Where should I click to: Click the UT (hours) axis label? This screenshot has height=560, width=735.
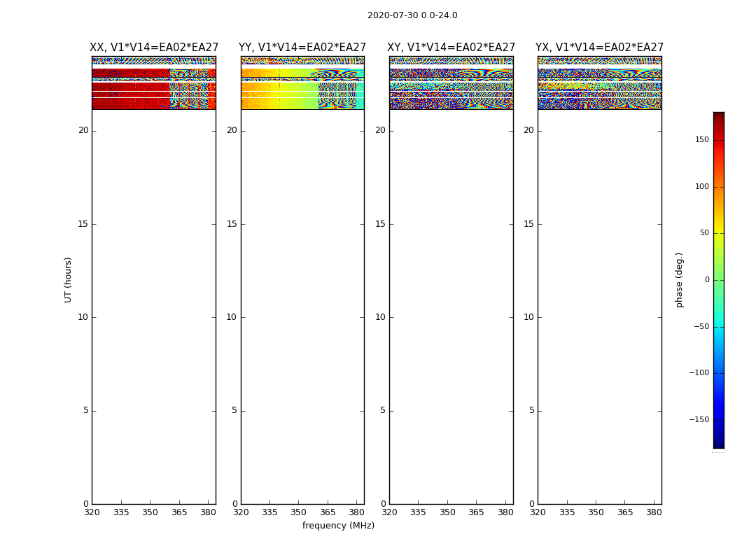pos(69,279)
